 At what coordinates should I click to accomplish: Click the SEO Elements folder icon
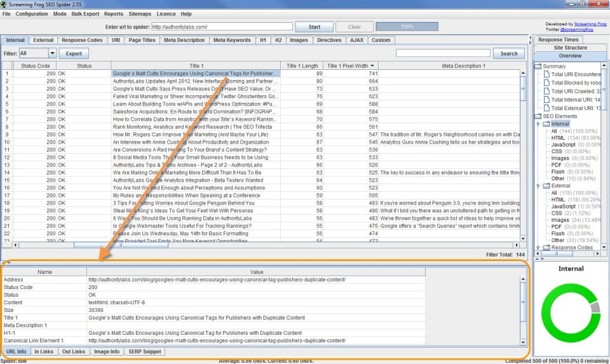(x=538, y=116)
